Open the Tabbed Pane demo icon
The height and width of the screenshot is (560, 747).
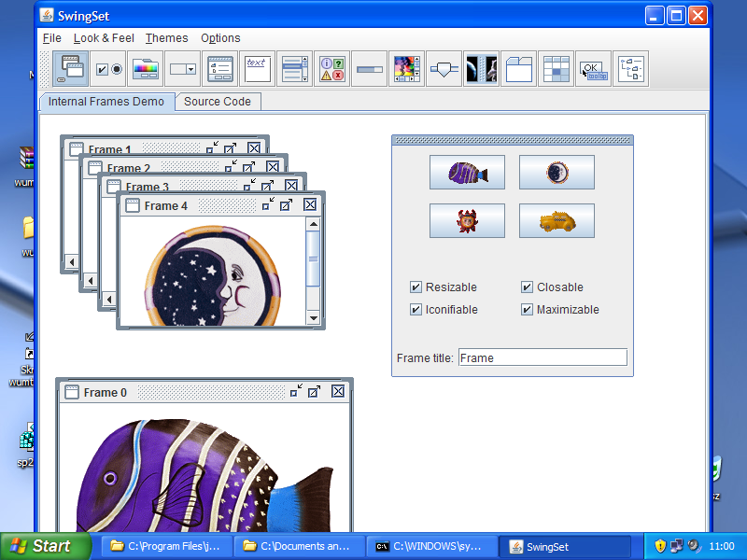click(519, 69)
